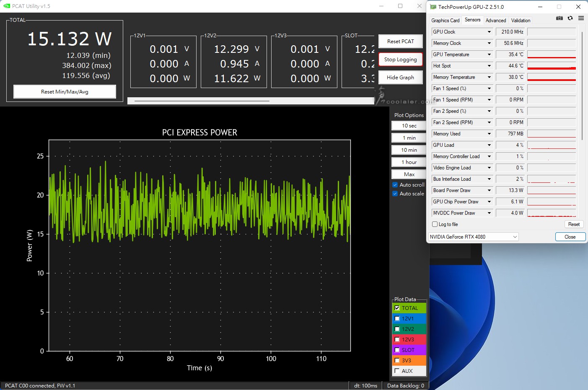Expand the Memory Temperature sensor dropdown
This screenshot has height=390, width=588.
(489, 77)
